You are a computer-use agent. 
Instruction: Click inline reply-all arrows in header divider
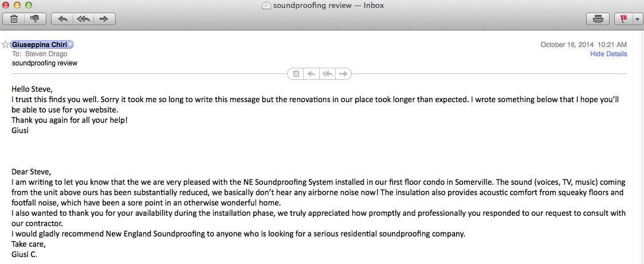[327, 73]
